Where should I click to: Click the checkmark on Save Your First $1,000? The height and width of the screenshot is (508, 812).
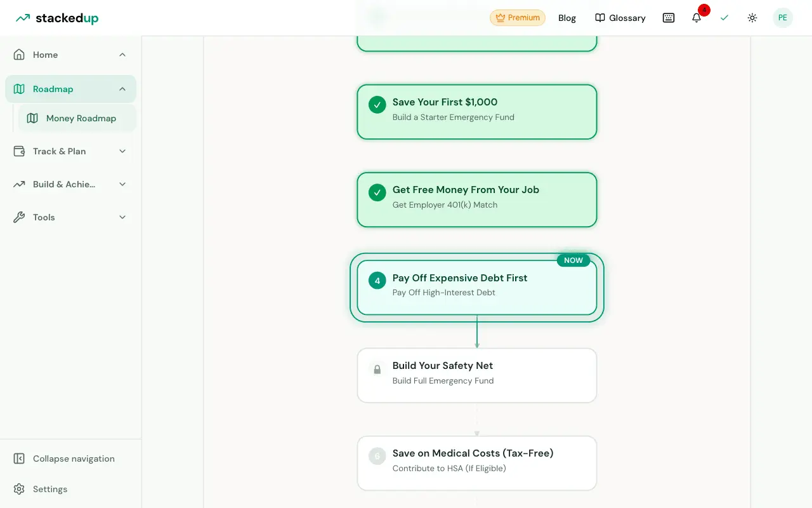tap(377, 105)
